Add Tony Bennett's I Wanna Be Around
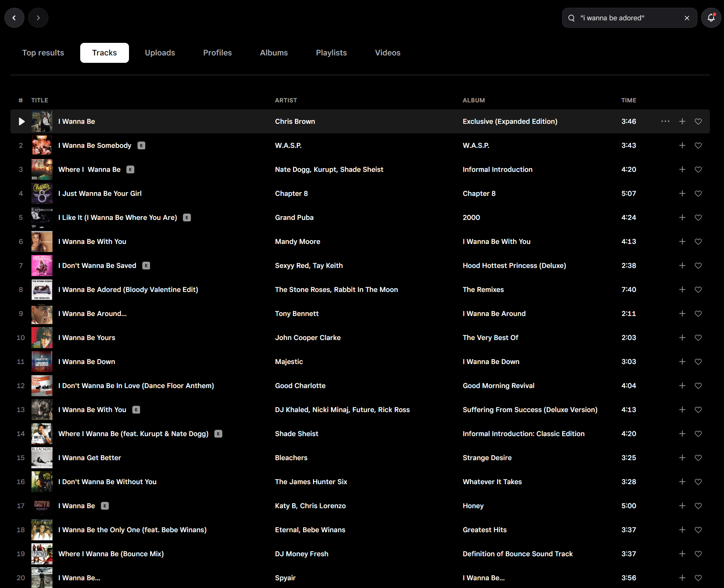 (x=682, y=313)
